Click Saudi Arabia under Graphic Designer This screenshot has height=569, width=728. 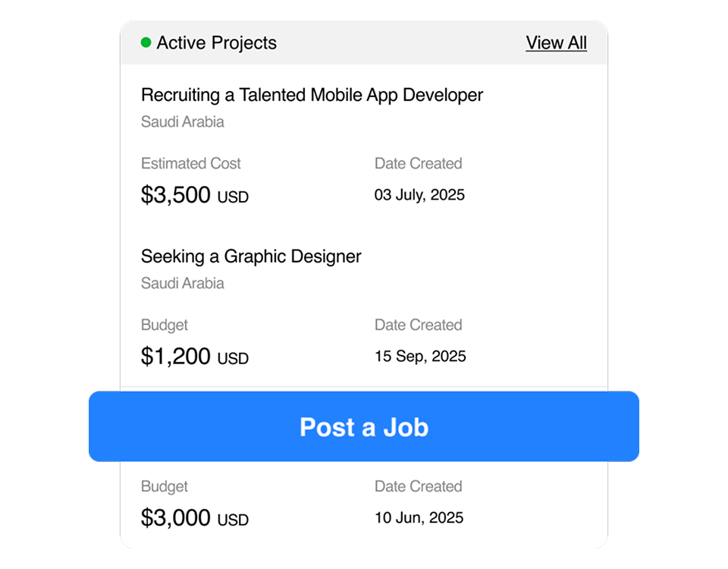point(183,283)
